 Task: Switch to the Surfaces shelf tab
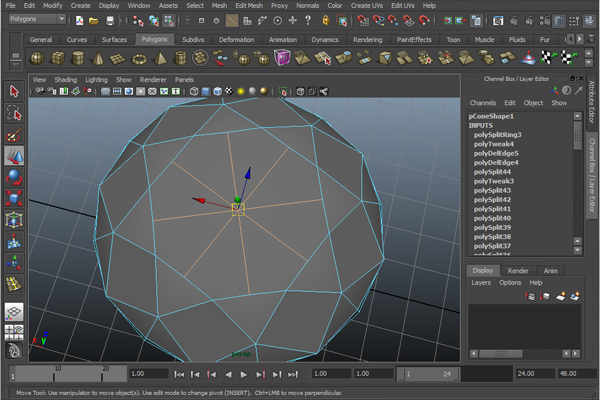tap(114, 39)
